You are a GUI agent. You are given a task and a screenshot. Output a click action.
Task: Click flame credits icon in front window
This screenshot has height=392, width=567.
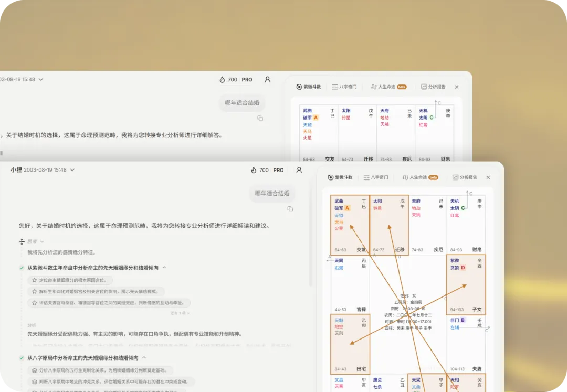[254, 170]
